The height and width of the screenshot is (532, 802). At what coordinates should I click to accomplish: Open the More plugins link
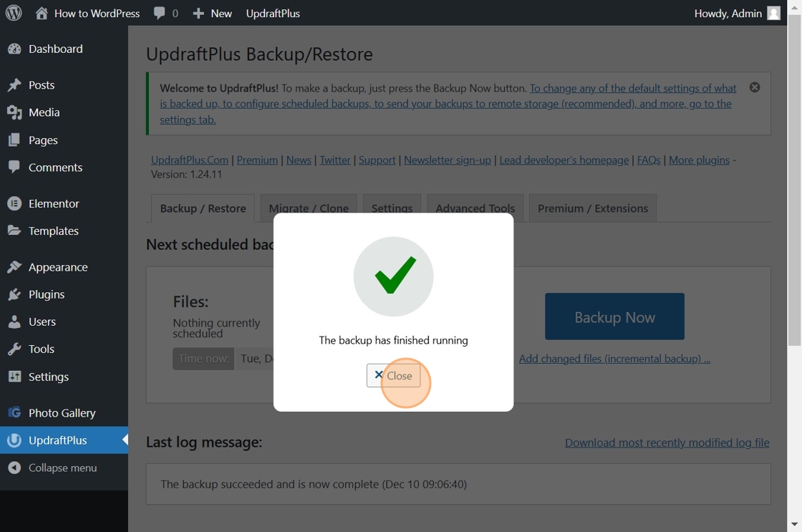699,160
